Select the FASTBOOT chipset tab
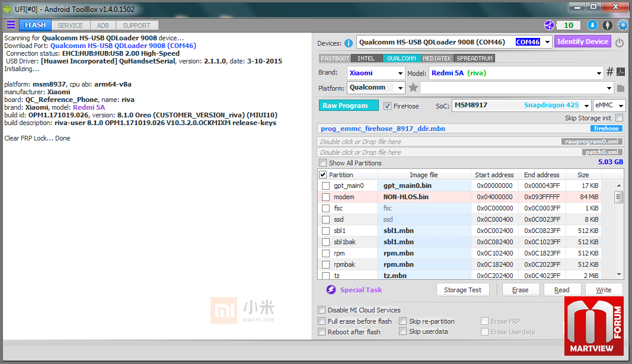Image resolution: width=632 pixels, height=364 pixels. (335, 59)
